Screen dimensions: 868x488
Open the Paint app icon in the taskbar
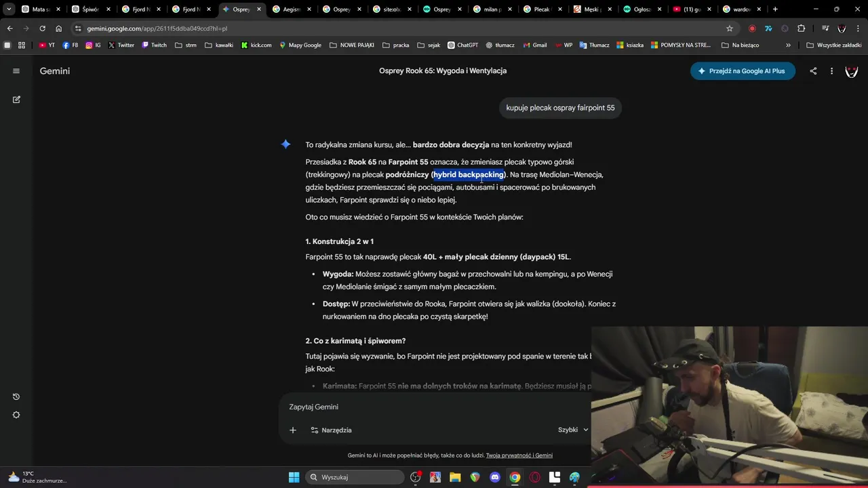click(574, 477)
